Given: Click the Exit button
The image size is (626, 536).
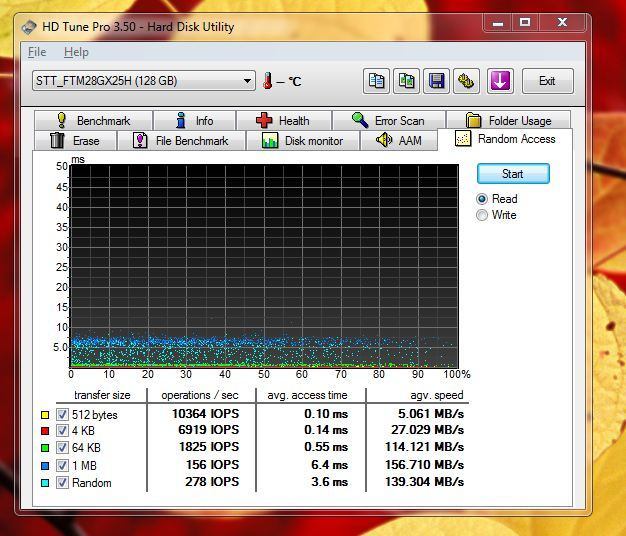Looking at the screenshot, I should 548,81.
